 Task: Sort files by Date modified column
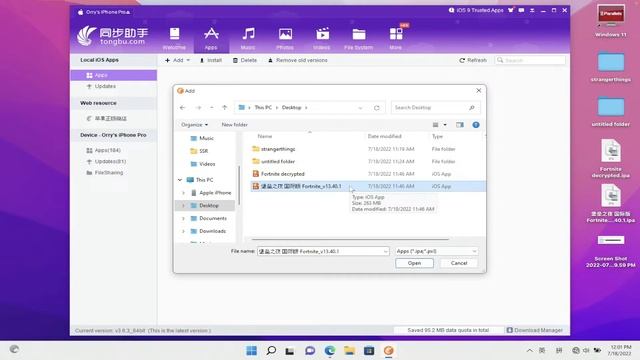[x=384, y=136]
